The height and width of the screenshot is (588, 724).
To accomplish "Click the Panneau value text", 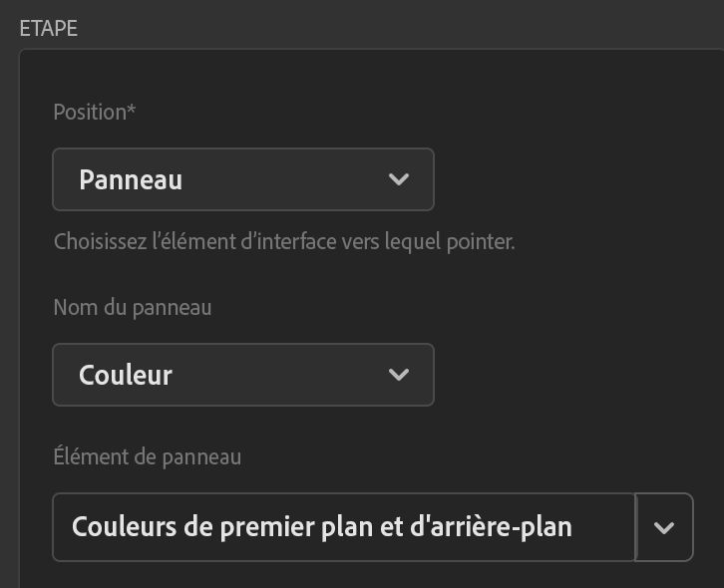I will (x=131, y=180).
